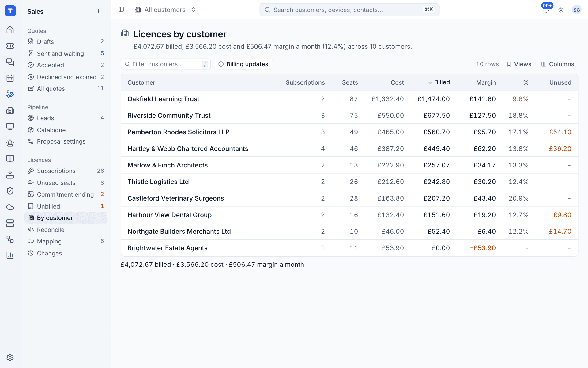Toggle the sidebar panel icon
The image size is (588, 368).
[x=121, y=10]
